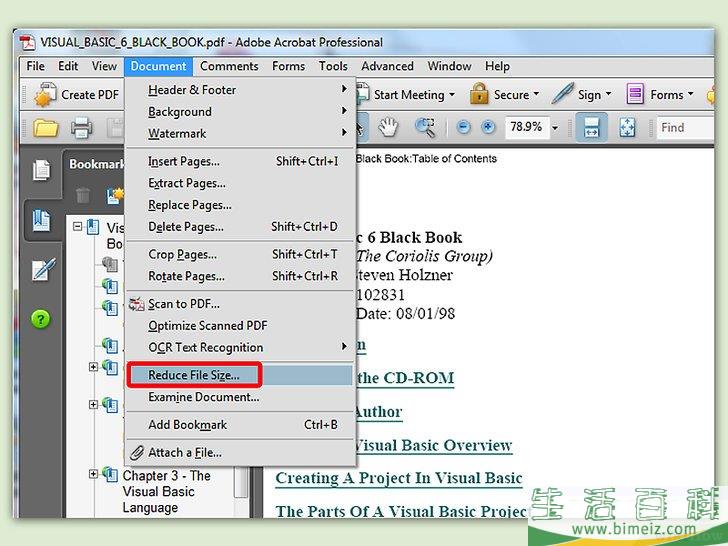The height and width of the screenshot is (546, 728).
Task: Select the Hand tool in toolbar
Action: click(x=388, y=127)
